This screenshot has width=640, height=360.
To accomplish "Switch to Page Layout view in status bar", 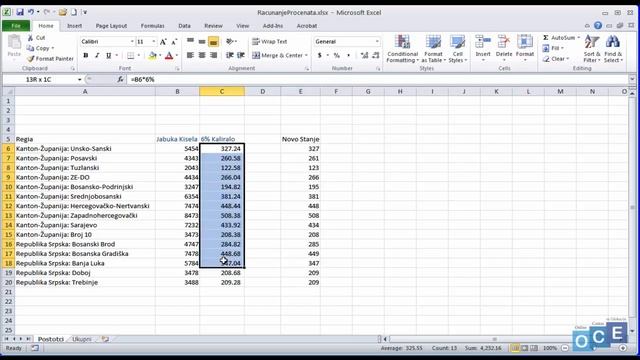I will 525,348.
